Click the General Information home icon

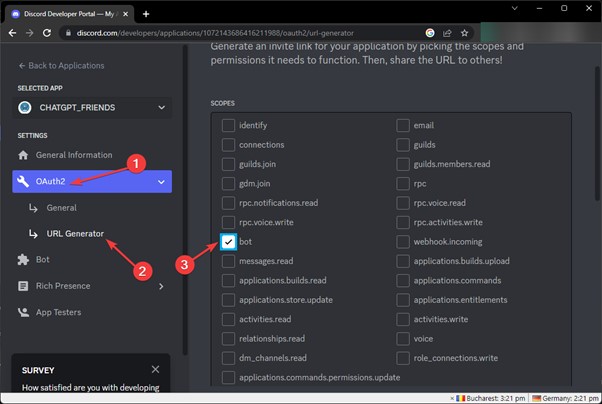coord(25,155)
